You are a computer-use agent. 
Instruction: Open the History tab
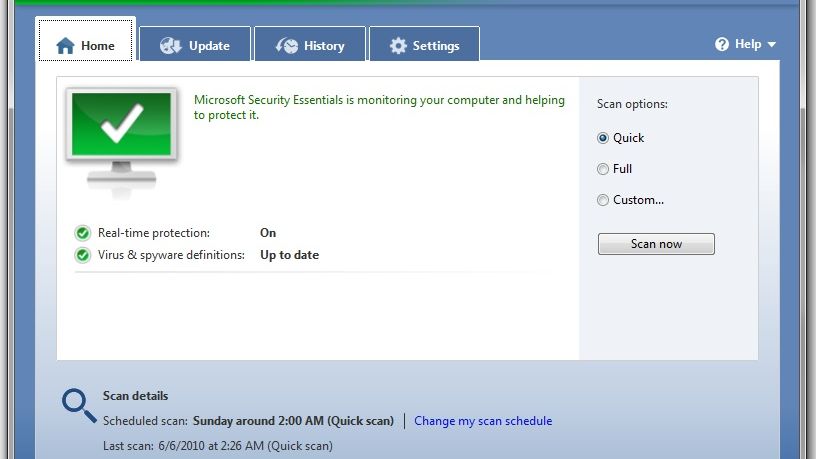pos(311,46)
